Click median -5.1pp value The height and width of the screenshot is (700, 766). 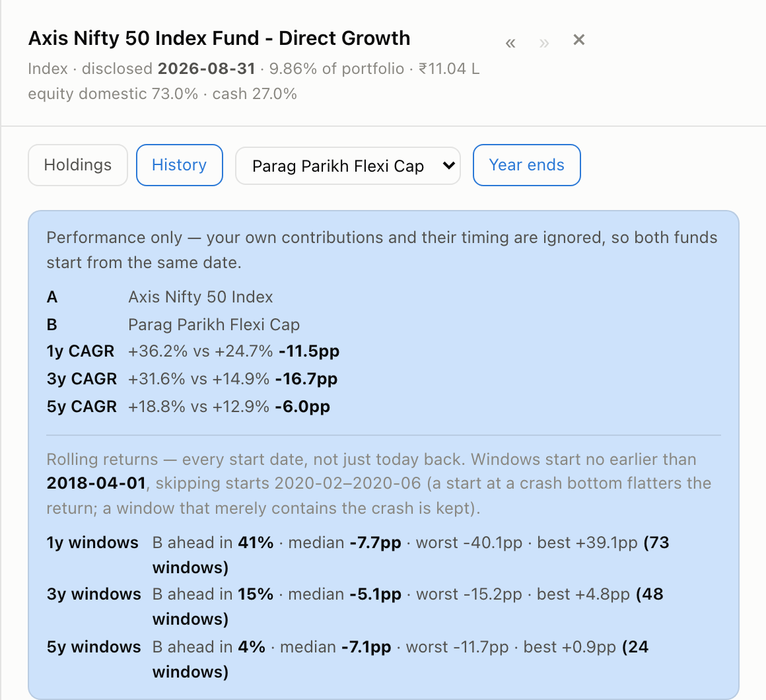click(x=375, y=594)
